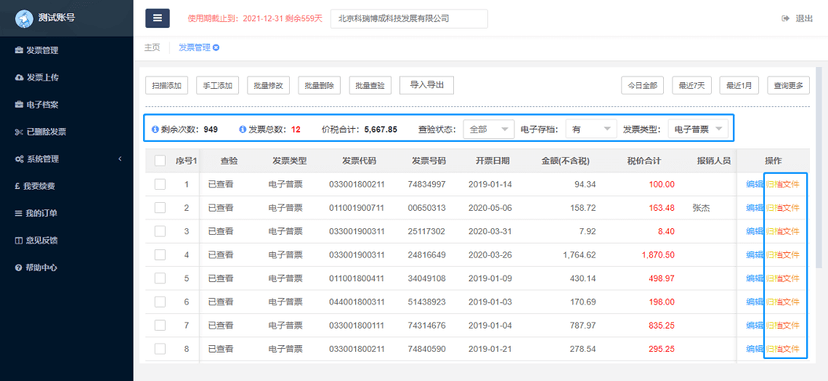Check the checkbox for row 1
The image size is (828, 381).
[x=160, y=184]
